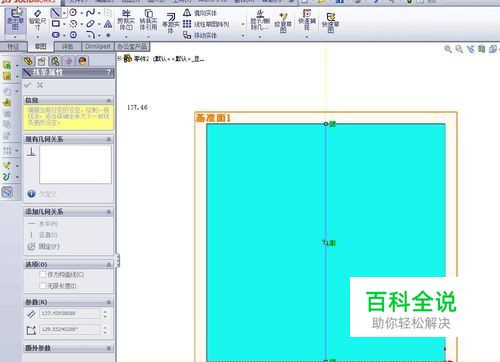Screen dimensions: 500x362
Task: Select the Polygon tool below the circle tools
Action: coord(73,35)
